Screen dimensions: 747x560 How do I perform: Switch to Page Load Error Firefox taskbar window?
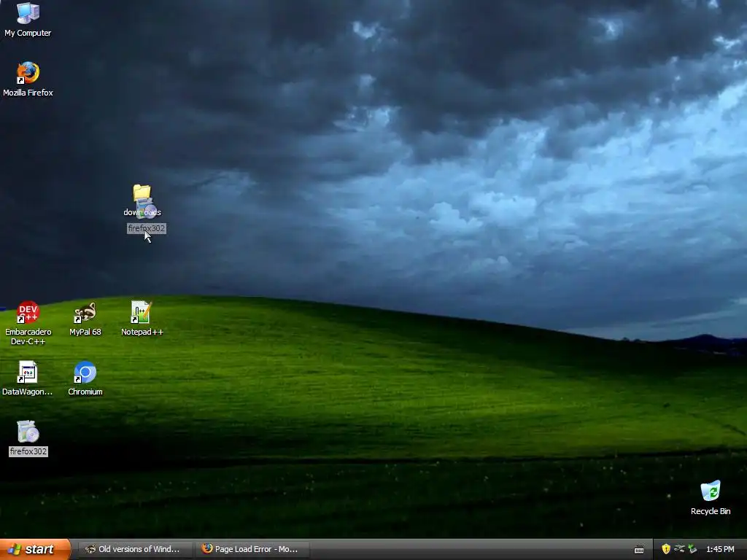click(x=252, y=549)
